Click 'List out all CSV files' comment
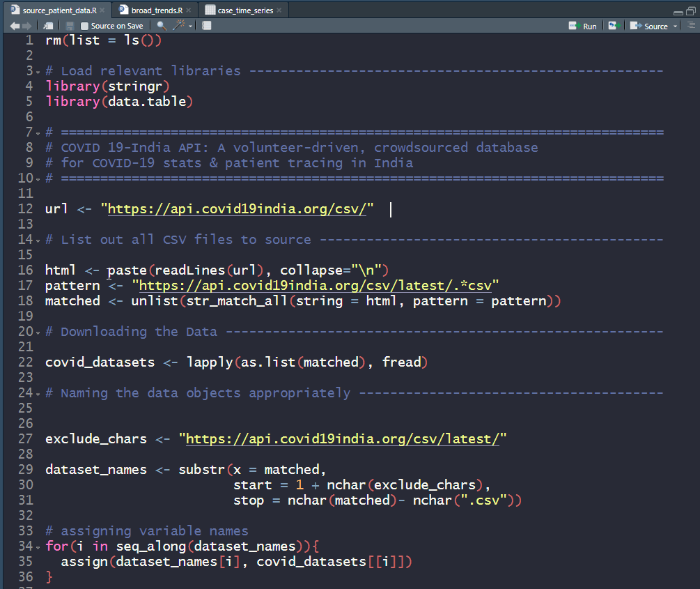The width and height of the screenshot is (700, 589). coord(147,240)
